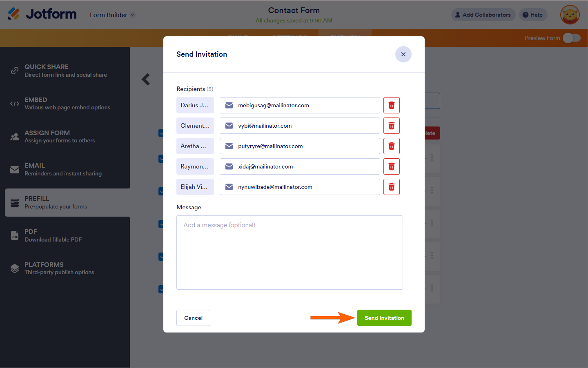Toggle the Preview Form switch
The width and height of the screenshot is (588, 368).
point(571,38)
